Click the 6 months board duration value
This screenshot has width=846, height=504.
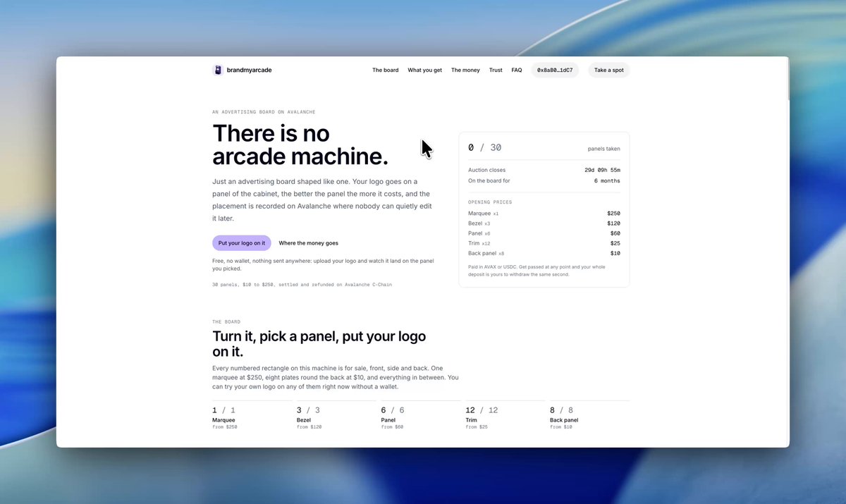click(x=607, y=181)
